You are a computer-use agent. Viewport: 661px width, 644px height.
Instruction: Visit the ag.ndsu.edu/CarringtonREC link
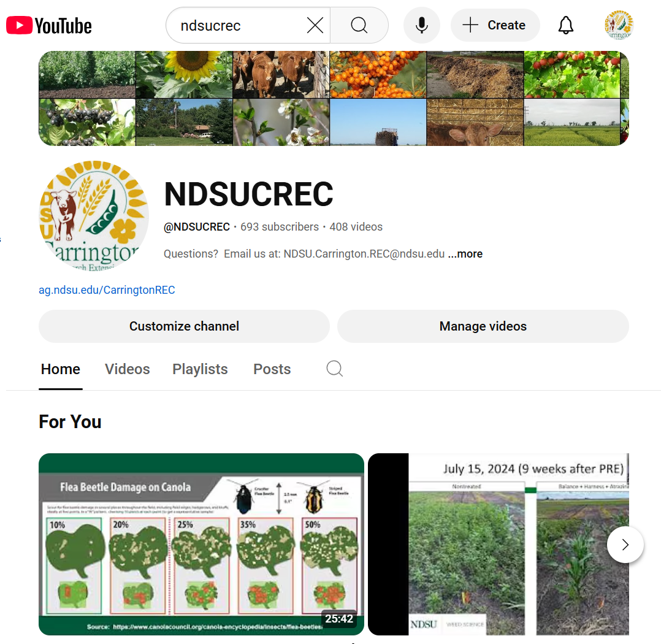coord(107,290)
